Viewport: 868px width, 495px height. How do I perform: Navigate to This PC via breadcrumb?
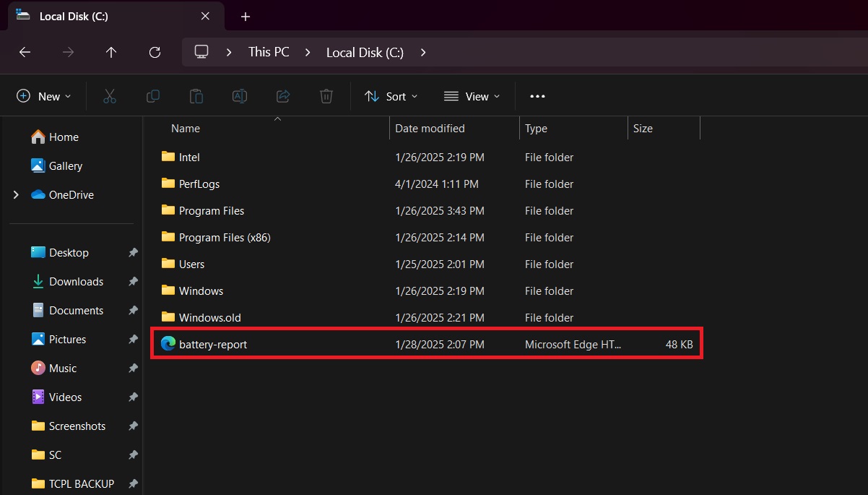[x=268, y=51]
